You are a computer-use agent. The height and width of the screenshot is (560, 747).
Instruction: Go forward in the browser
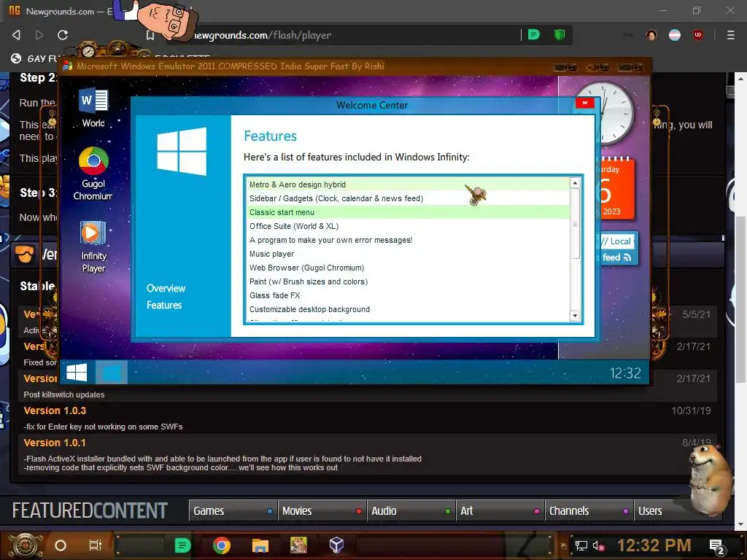tap(39, 35)
